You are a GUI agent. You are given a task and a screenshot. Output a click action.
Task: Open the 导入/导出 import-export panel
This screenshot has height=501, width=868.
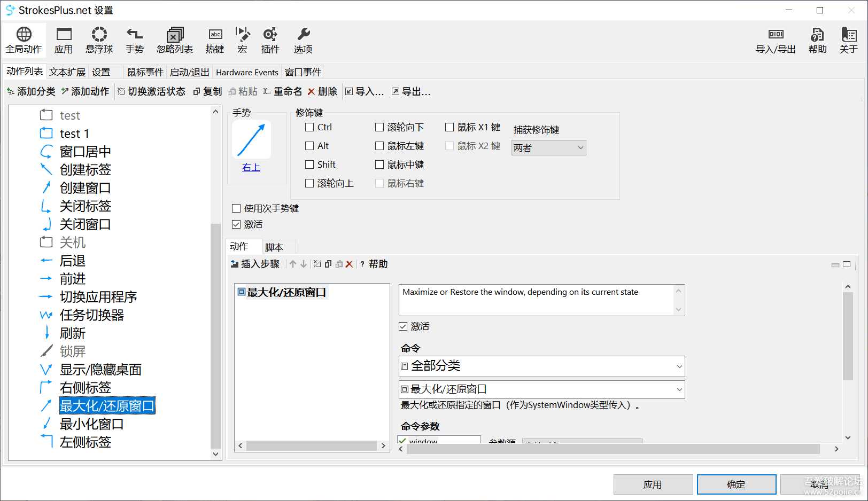tap(776, 40)
